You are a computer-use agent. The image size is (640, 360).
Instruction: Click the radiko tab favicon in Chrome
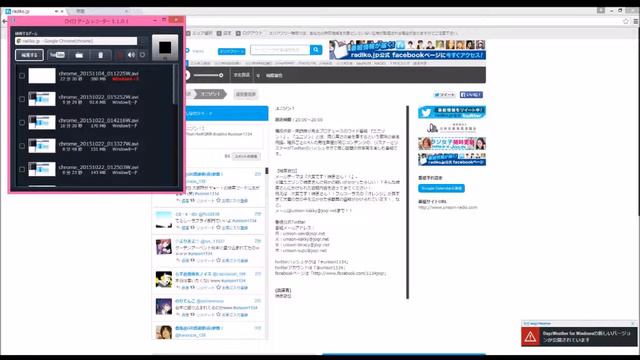8,11
